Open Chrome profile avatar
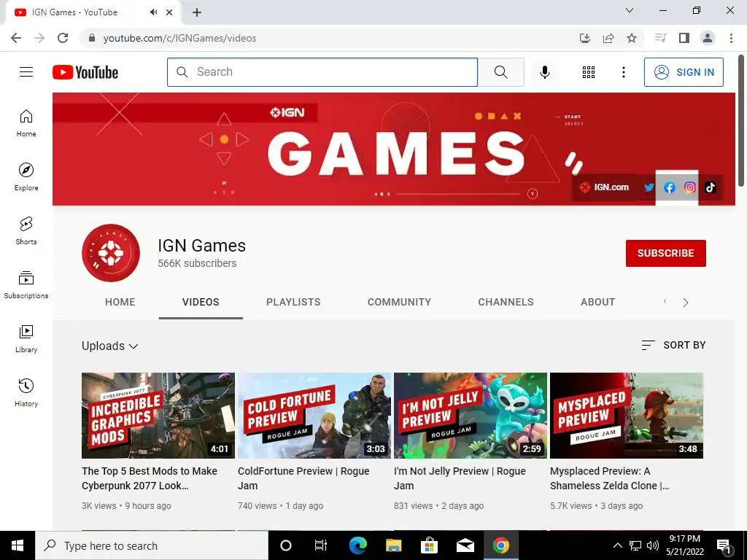Screen dimensions: 747x560 (708, 38)
